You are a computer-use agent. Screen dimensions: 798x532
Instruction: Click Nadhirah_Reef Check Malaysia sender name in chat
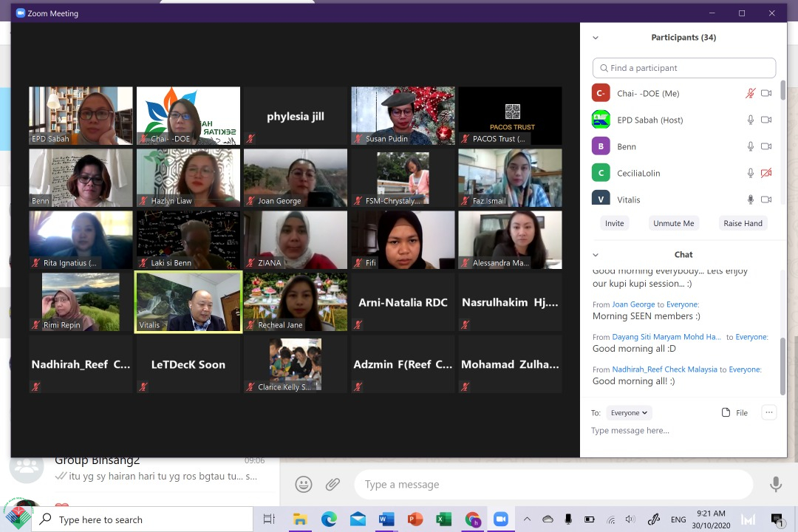(x=664, y=369)
